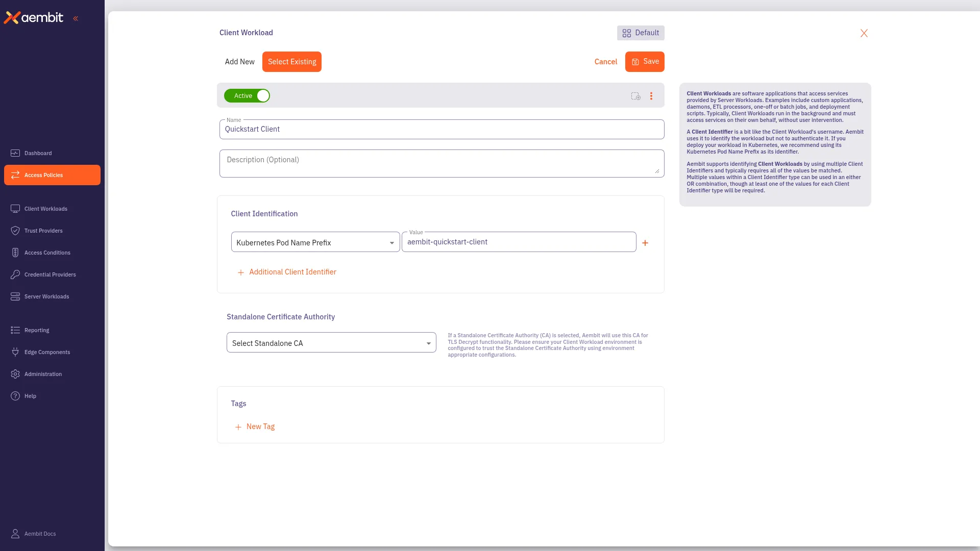
Task: Save the client workload
Action: coord(645,62)
